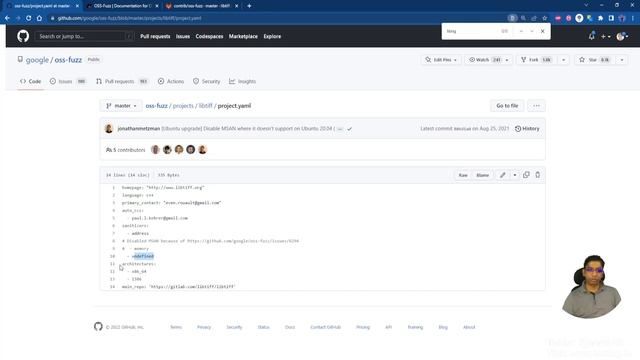Viewport: 640px width, 360px height.
Task: Click the browser forward arrow
Action: [x=18, y=18]
